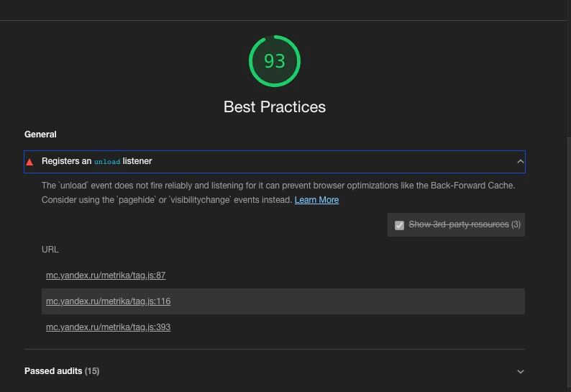This screenshot has width=571, height=392.
Task: Click the 93 Best Practices score gauge
Action: click(275, 61)
